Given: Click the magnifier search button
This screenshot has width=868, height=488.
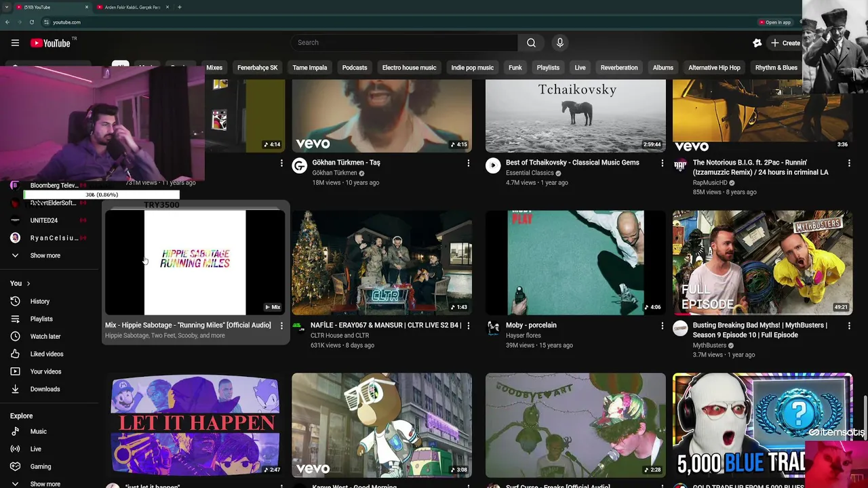Looking at the screenshot, I should [531, 43].
